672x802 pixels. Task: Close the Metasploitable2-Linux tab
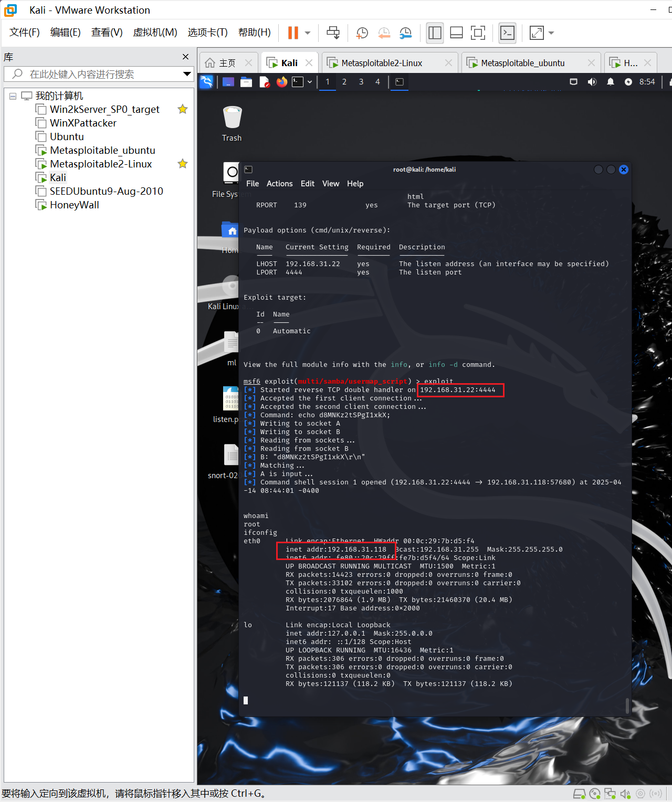click(448, 63)
